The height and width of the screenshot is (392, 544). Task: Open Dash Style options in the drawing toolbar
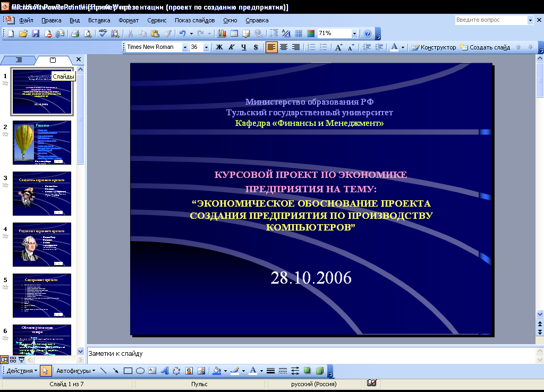click(x=283, y=371)
